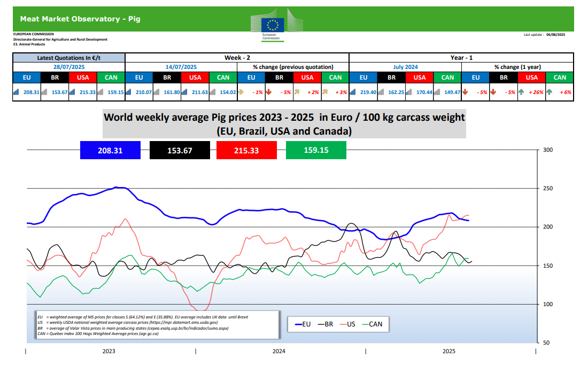Select the 14/07/2025 date header
The image size is (588, 374).
pyautogui.click(x=181, y=67)
